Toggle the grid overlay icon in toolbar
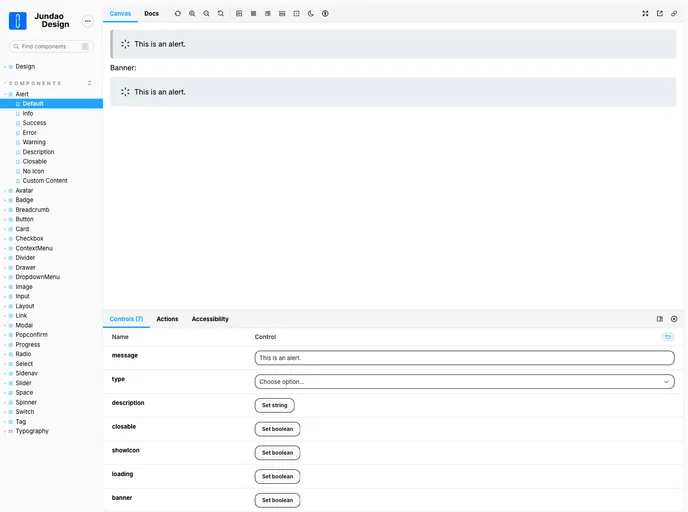Viewport: 688px width, 512px height. point(254,14)
